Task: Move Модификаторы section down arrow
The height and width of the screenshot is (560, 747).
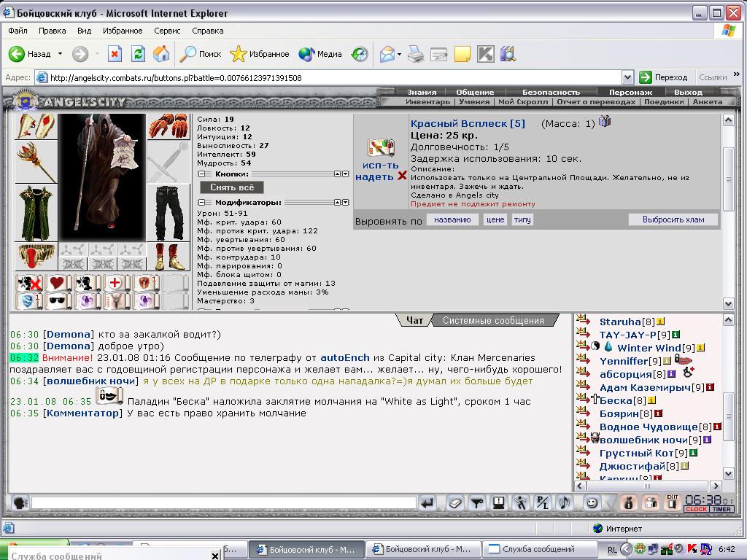Action: (345, 203)
